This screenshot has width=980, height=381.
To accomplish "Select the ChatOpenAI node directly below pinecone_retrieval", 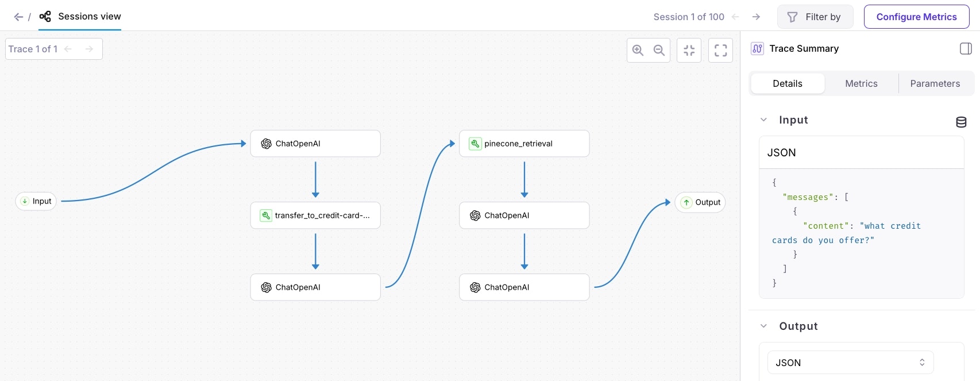I will point(524,215).
